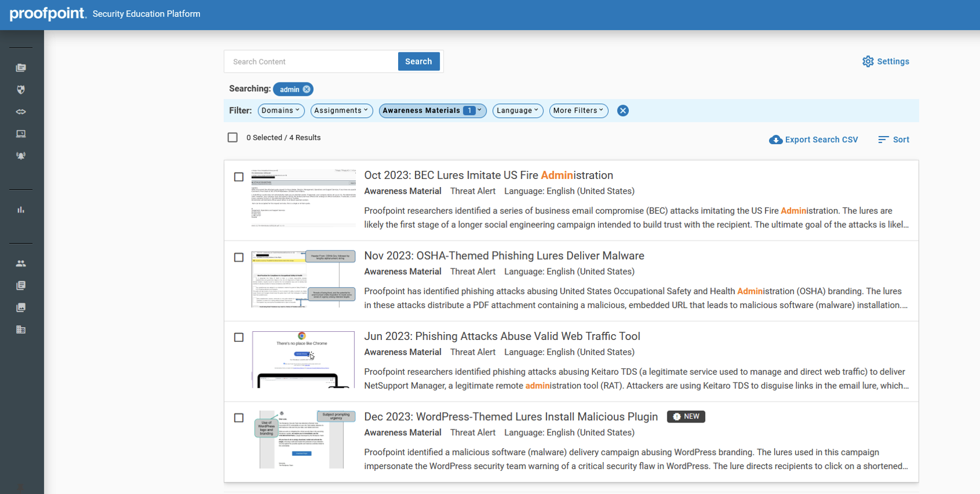Open the content library sidebar icon
This screenshot has width=980, height=494.
click(x=21, y=68)
